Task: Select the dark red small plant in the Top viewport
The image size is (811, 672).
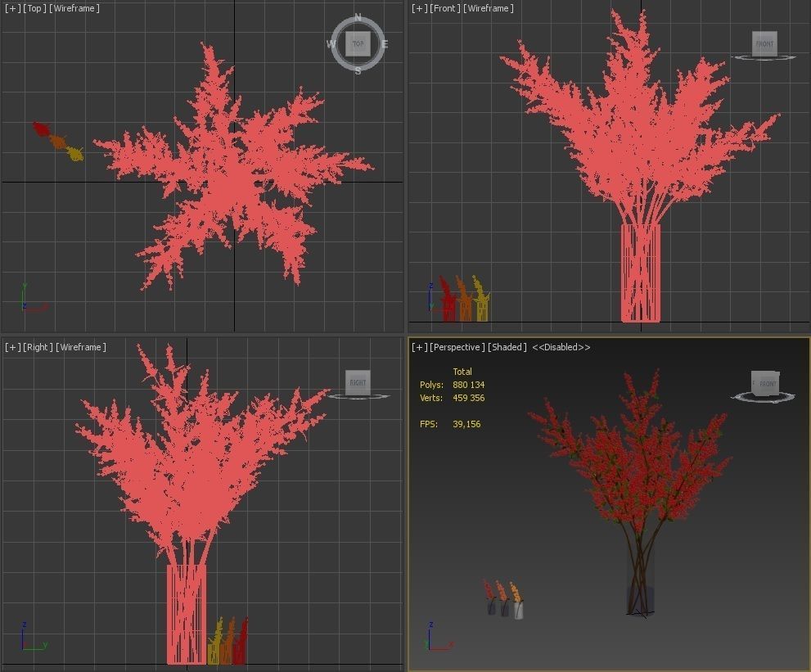Action: 40,129
